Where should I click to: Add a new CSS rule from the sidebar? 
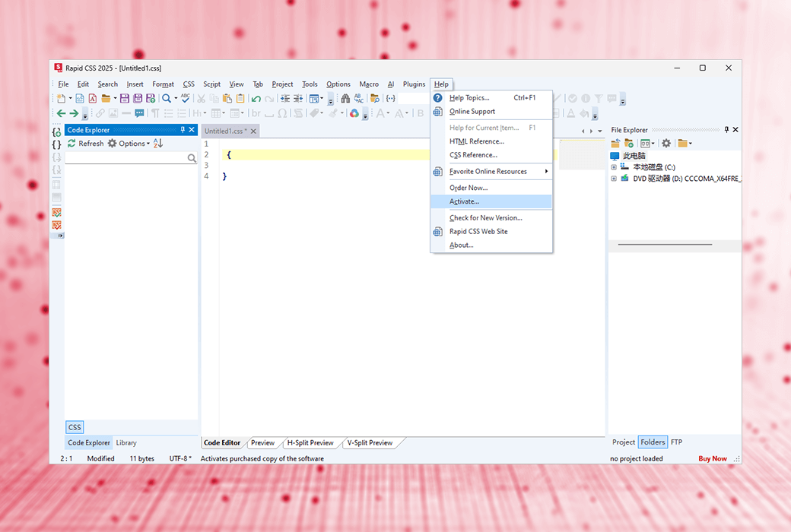tap(56, 133)
